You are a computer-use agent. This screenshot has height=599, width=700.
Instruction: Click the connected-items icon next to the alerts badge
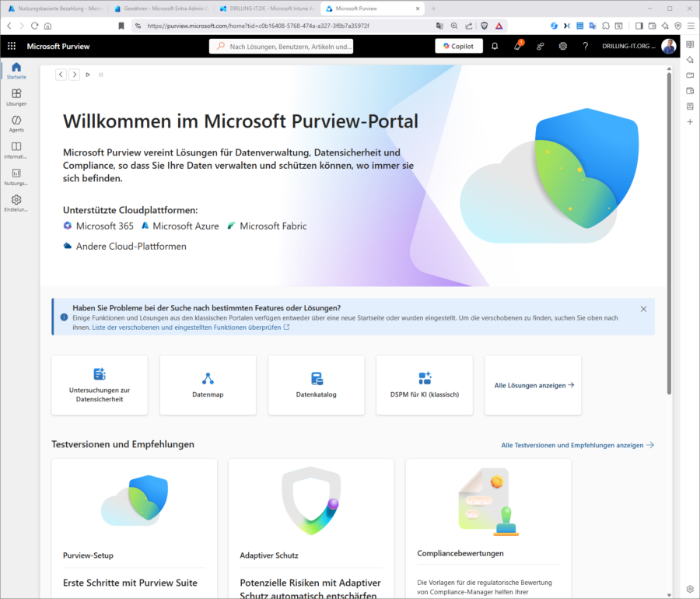pos(541,46)
